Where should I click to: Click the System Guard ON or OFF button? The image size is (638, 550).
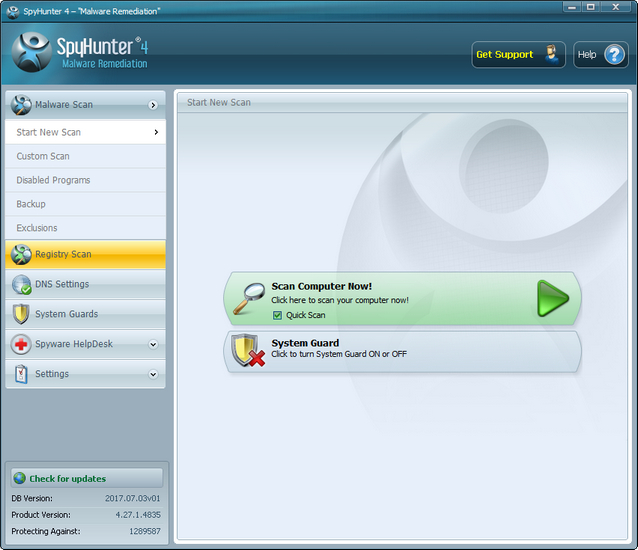[x=402, y=351]
